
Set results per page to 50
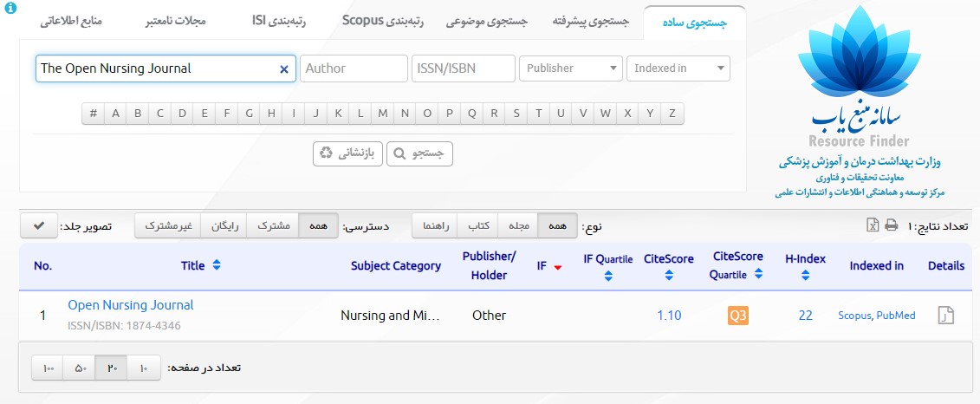click(x=81, y=368)
